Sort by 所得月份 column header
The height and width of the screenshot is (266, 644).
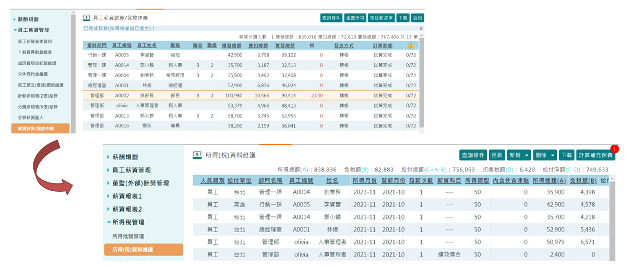[365, 180]
